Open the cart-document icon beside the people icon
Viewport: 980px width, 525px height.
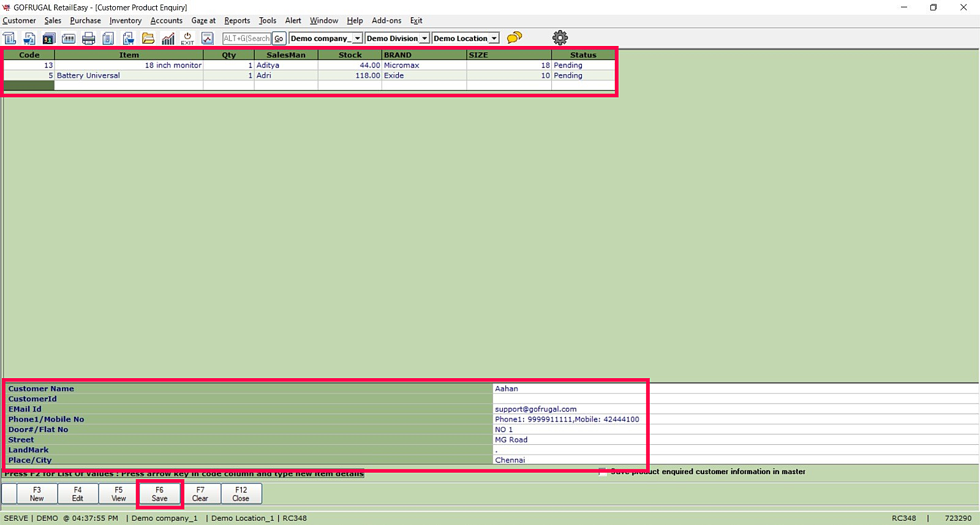[x=29, y=38]
